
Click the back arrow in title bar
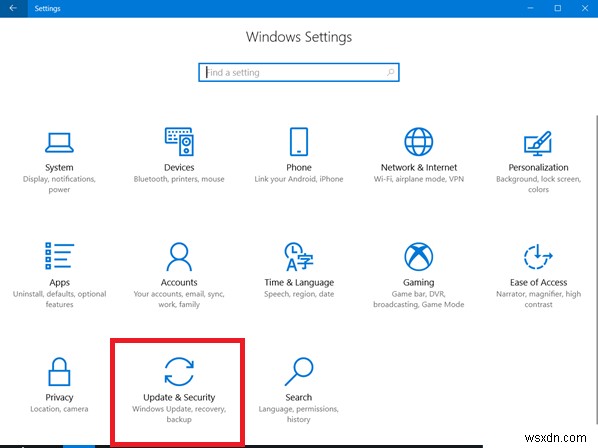click(x=13, y=8)
